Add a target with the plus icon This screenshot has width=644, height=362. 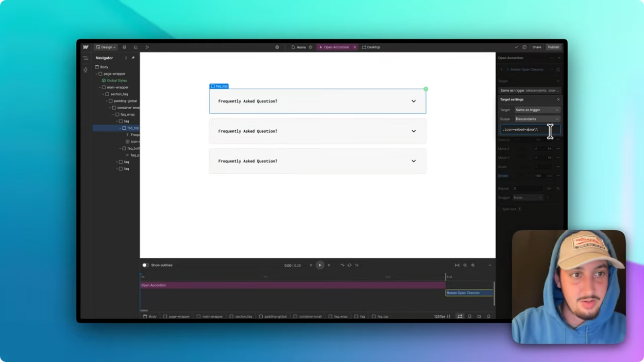click(x=558, y=81)
